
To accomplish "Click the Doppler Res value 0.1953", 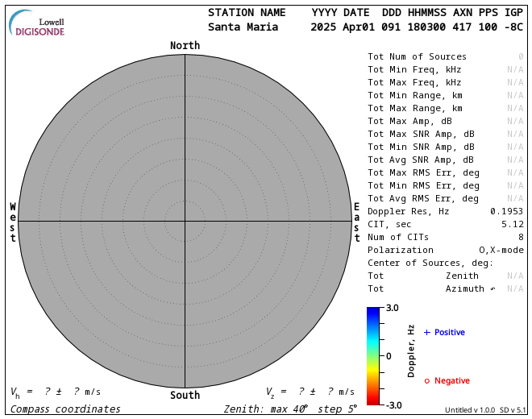I will (506, 211).
